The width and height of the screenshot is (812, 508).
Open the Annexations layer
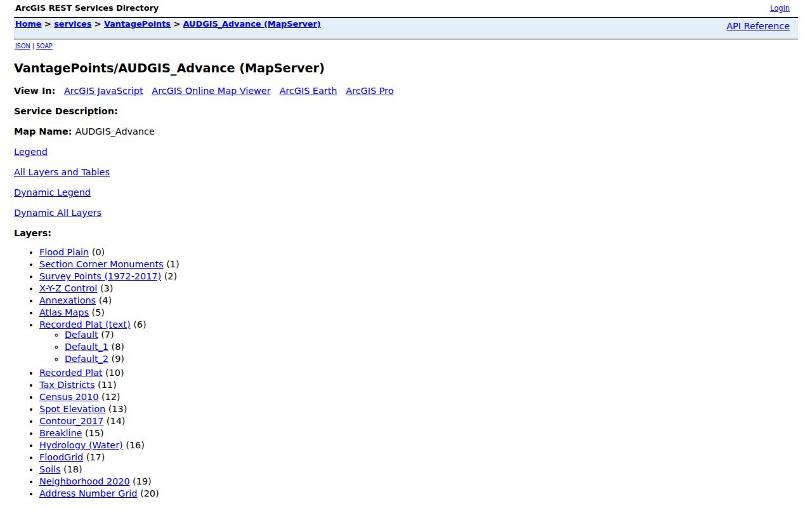(67, 300)
